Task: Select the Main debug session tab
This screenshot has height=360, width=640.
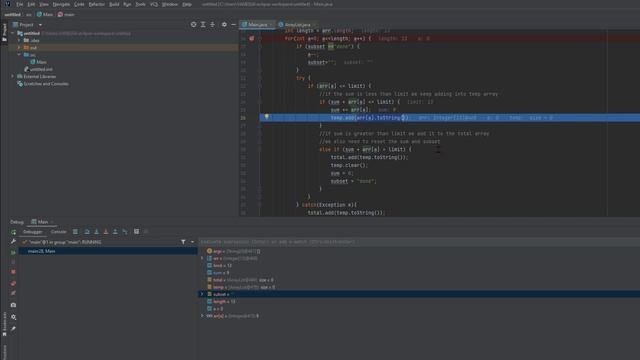Action: [42, 222]
